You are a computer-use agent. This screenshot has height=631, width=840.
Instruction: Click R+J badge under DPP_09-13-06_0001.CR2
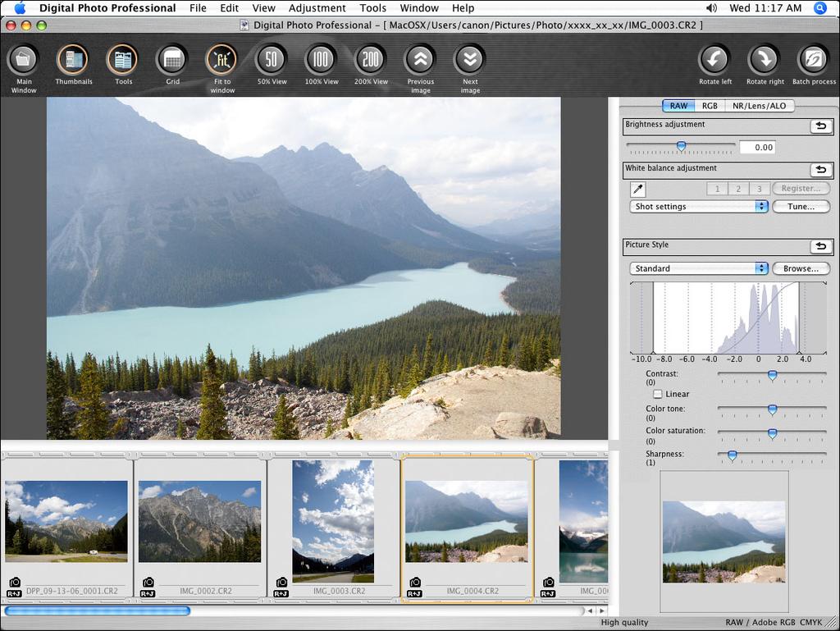click(x=14, y=593)
